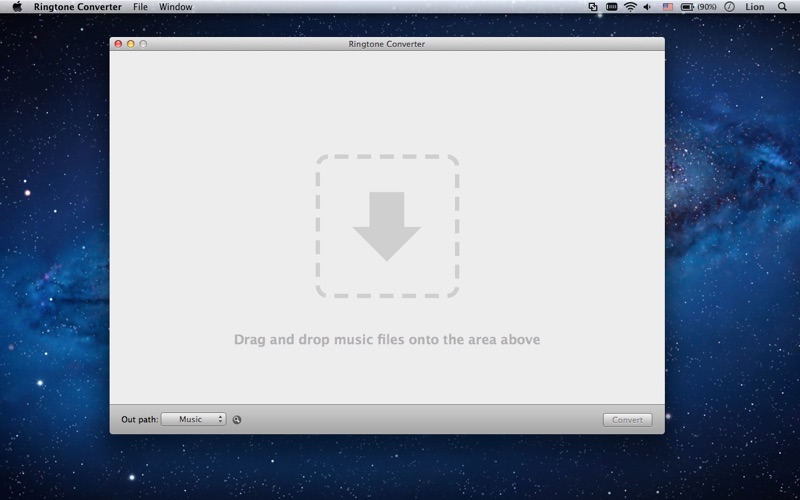800x500 pixels.
Task: Open the File menu
Action: pos(140,7)
